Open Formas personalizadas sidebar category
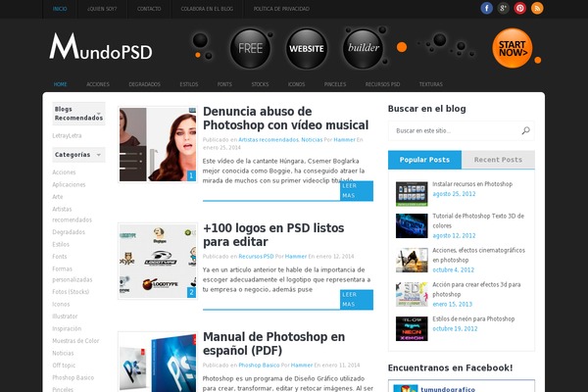 pyautogui.click(x=72, y=274)
